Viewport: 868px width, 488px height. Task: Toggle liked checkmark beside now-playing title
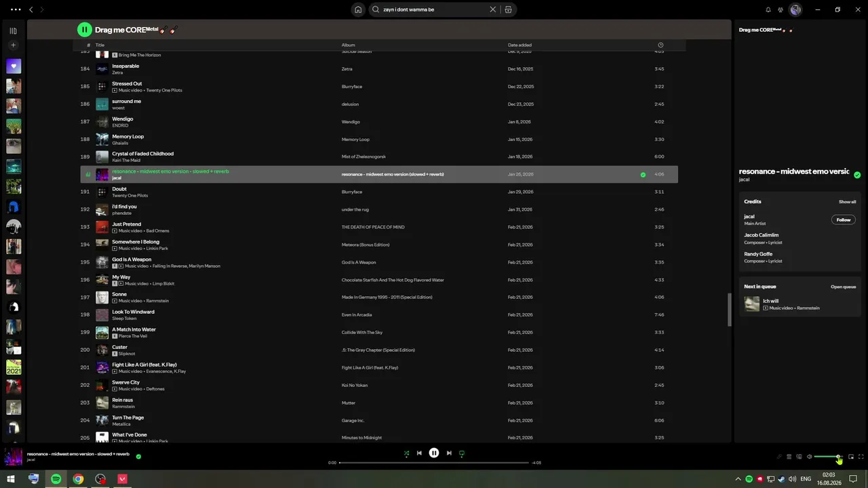[x=138, y=457]
